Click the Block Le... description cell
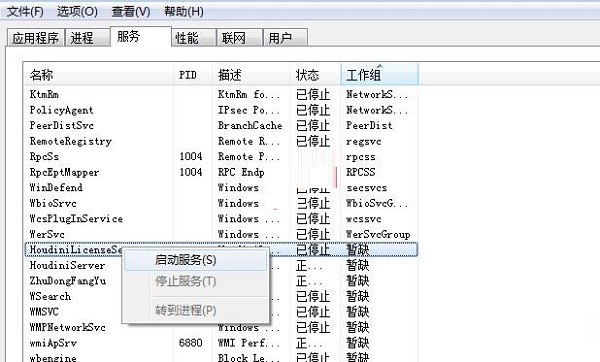 [249, 357]
